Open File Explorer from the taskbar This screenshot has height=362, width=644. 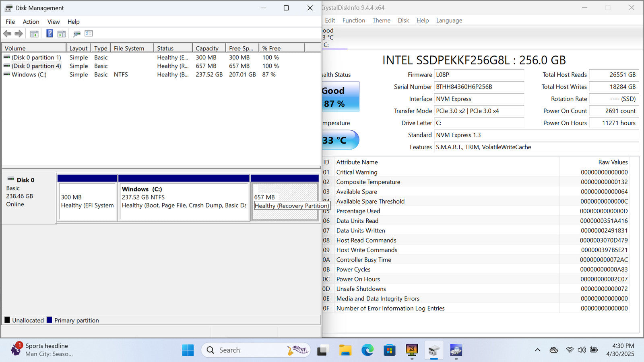point(345,350)
